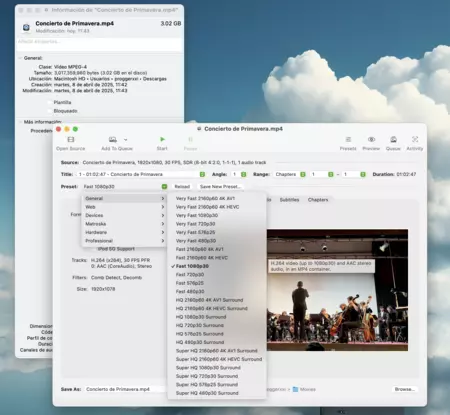This screenshot has height=415, width=450.
Task: Choose Fast 720p30 preset
Action: 217,275
